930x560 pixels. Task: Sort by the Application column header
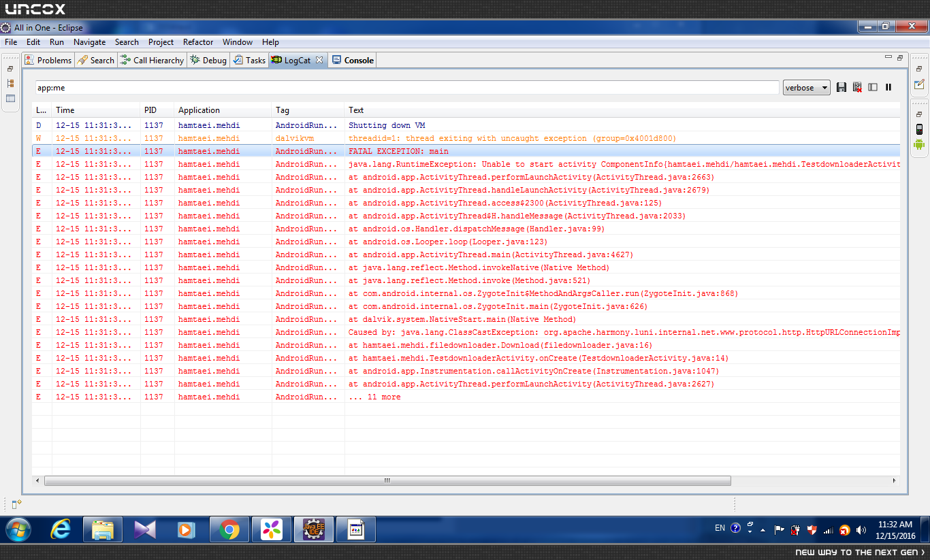click(x=223, y=110)
